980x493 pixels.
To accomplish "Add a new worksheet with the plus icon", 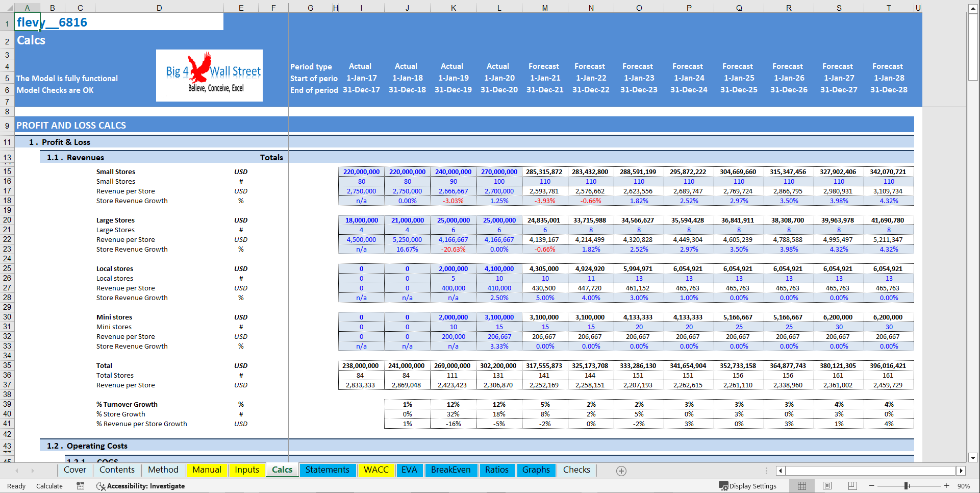I will point(621,471).
